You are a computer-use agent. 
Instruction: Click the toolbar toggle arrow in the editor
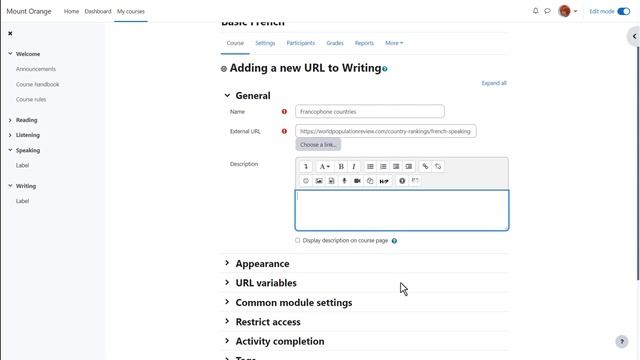[x=306, y=167]
